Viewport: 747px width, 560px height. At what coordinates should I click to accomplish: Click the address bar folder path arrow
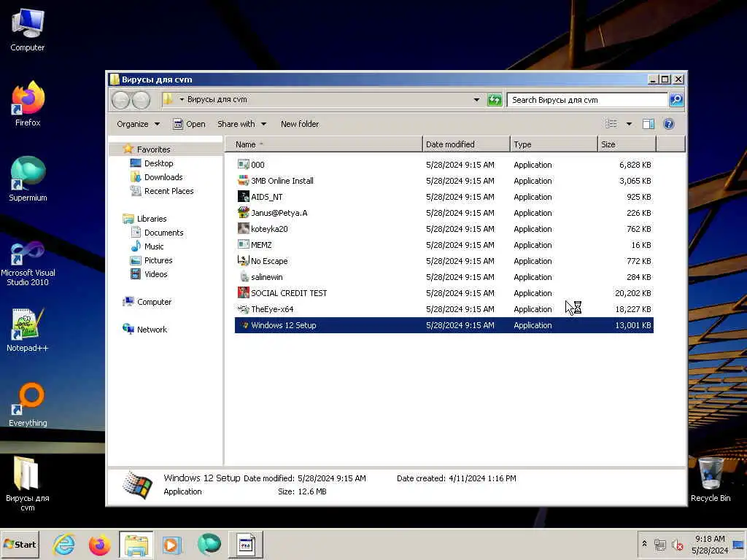(x=182, y=99)
